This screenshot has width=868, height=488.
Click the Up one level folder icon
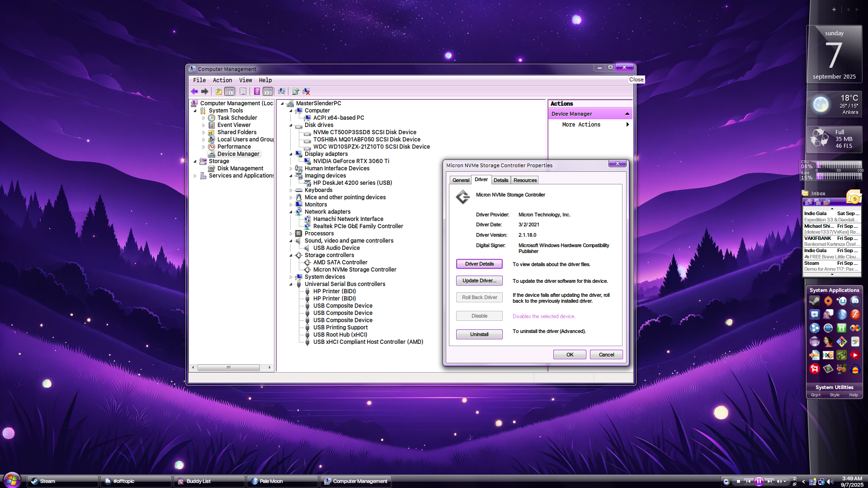point(219,92)
